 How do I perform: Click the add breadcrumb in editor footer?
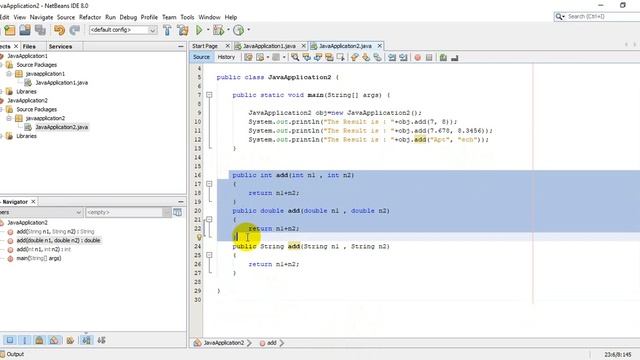[268, 343]
